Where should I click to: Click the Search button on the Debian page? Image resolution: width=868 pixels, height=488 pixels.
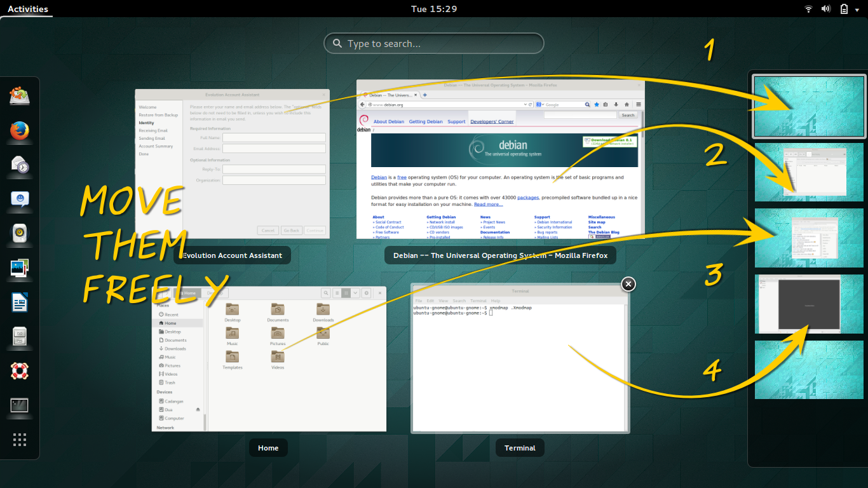pos(628,115)
